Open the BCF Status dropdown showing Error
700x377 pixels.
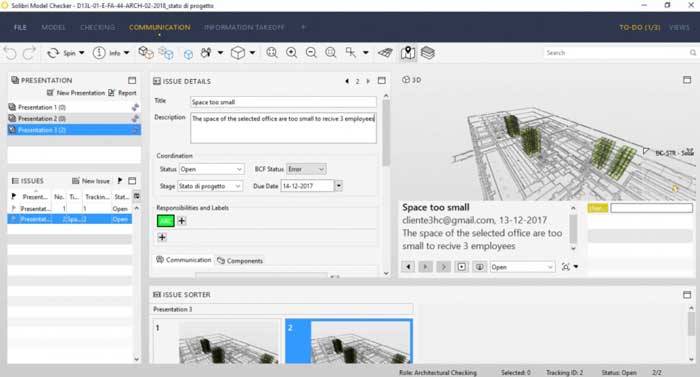tap(306, 169)
